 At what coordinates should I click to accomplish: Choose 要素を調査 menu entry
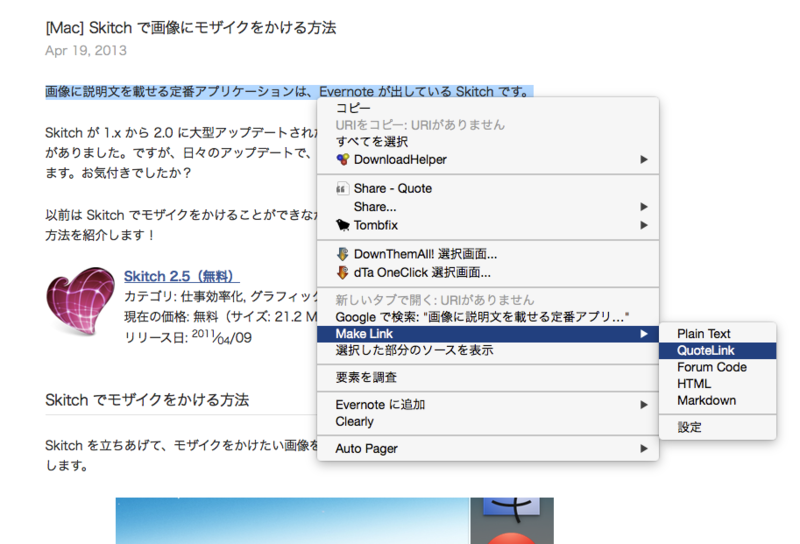(488, 378)
